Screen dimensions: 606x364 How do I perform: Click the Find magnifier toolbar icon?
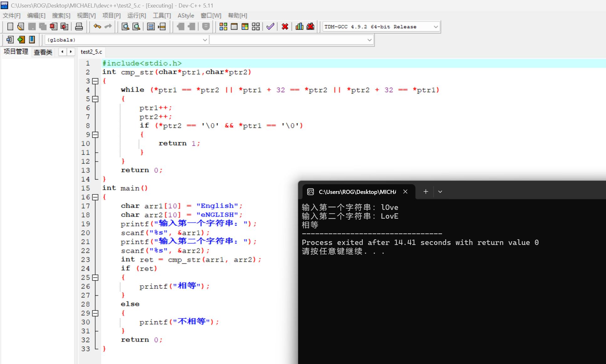click(x=125, y=27)
